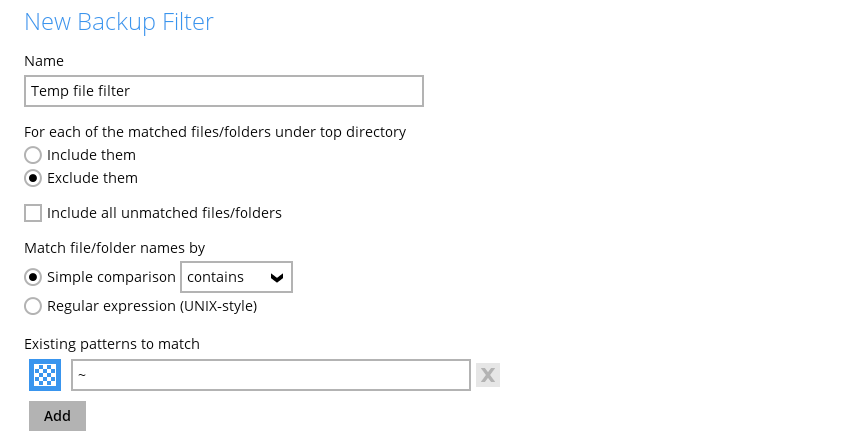Click the blue checkered pattern icon
861x442 pixels.
[x=45, y=375]
